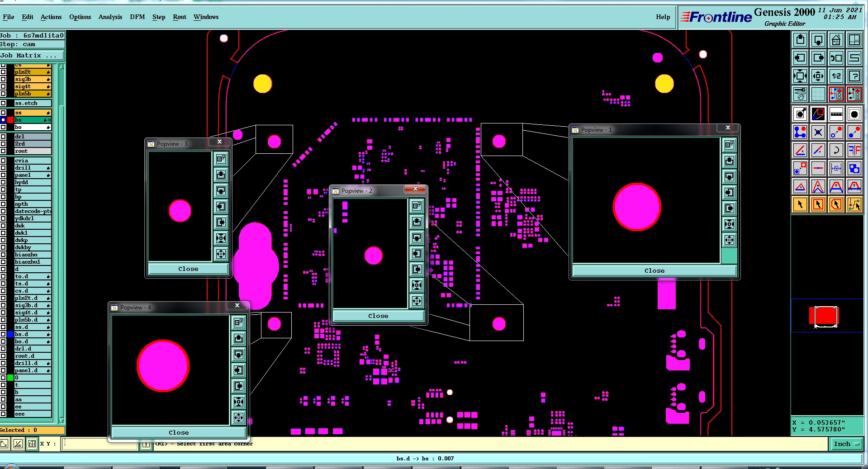Click green color swatch of layer 0

point(10,378)
